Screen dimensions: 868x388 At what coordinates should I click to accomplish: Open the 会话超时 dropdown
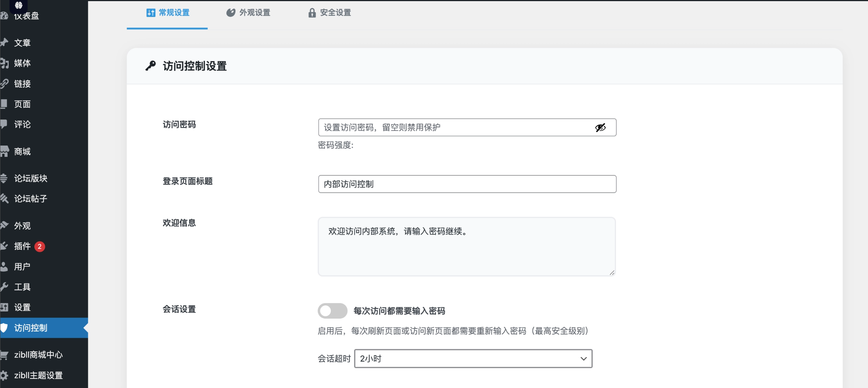473,359
